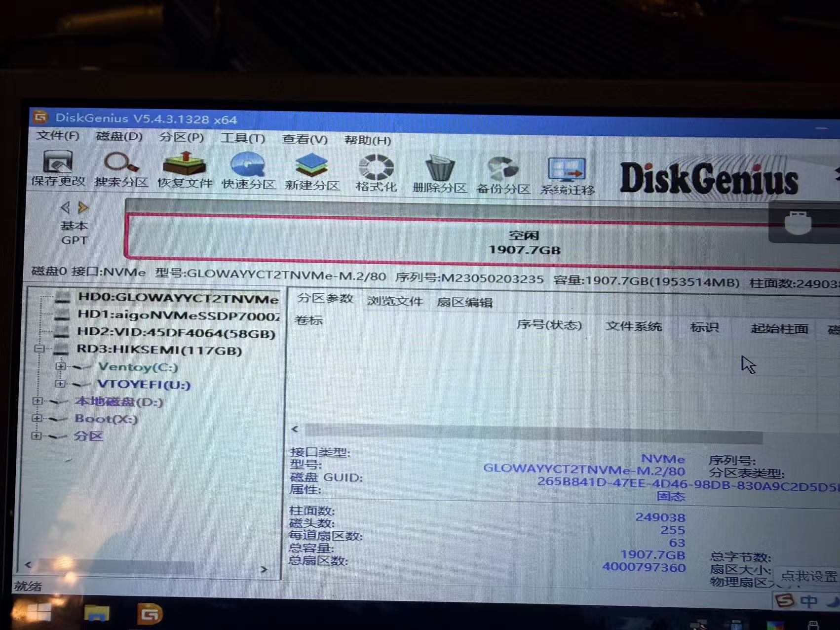Click the 标识 column header
The image size is (840, 630).
pos(704,327)
